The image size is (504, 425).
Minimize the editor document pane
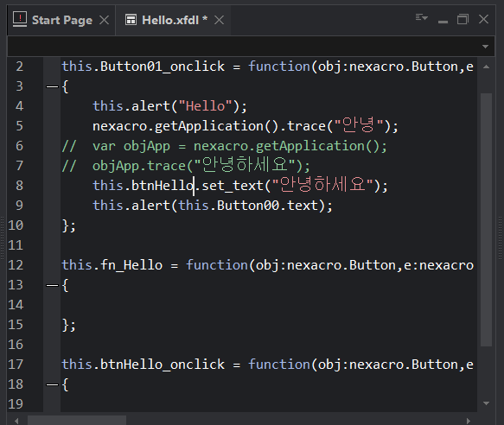pyautogui.click(x=443, y=22)
